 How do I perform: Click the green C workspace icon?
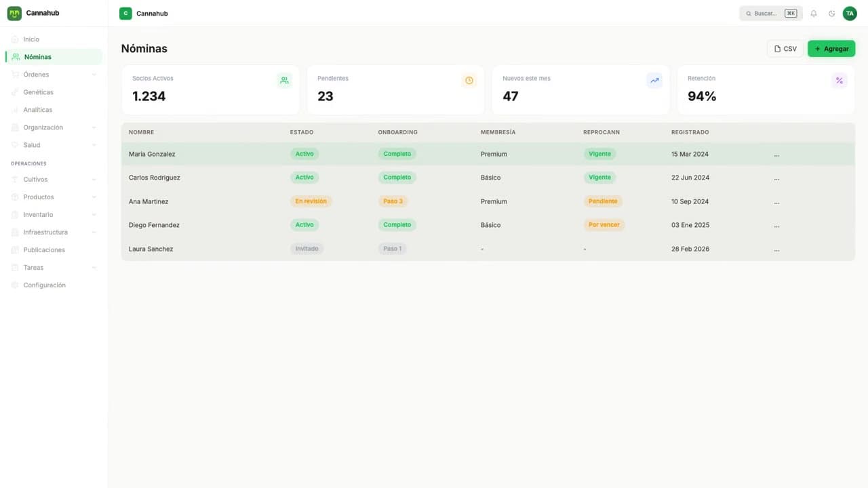click(x=125, y=14)
